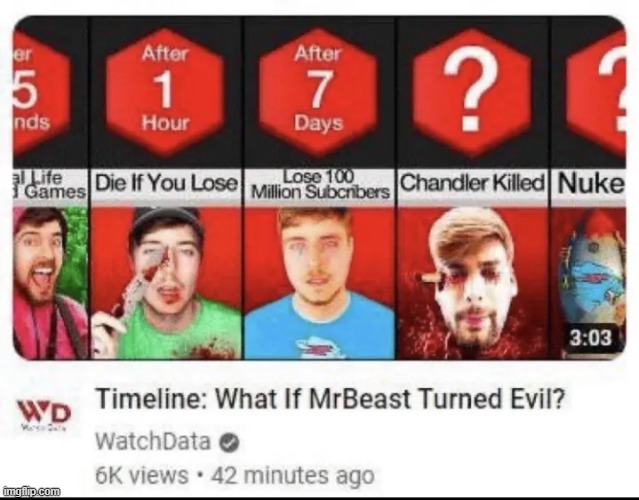The width and height of the screenshot is (639, 500).
Task: Click the verified checkmark badge beside WatchData
Action: (x=229, y=443)
